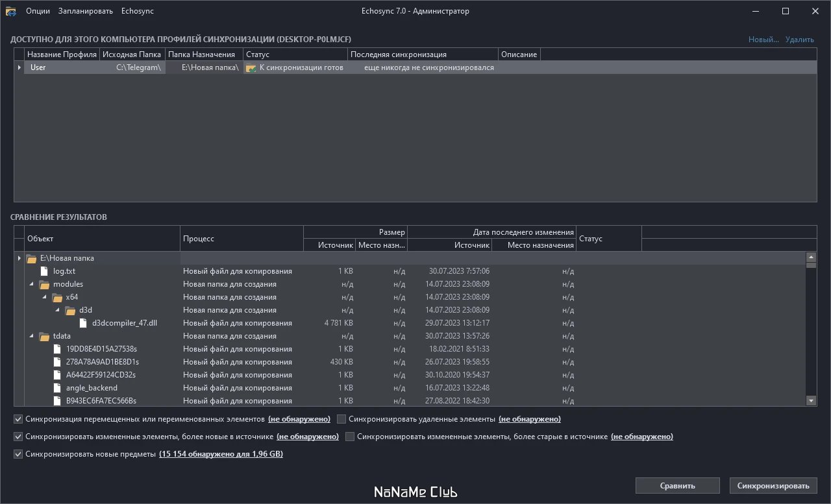Sort by Название Профиля column header

pyautogui.click(x=62, y=54)
